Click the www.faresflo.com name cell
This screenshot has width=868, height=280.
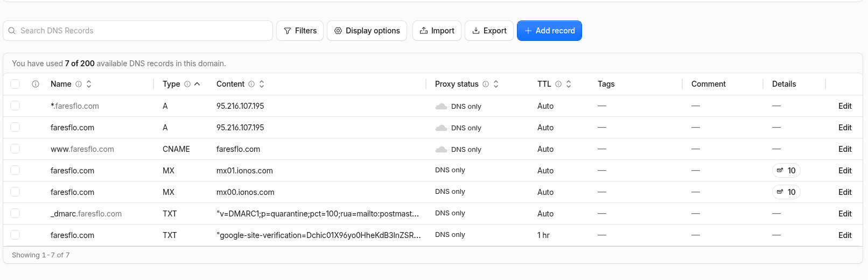[82, 149]
